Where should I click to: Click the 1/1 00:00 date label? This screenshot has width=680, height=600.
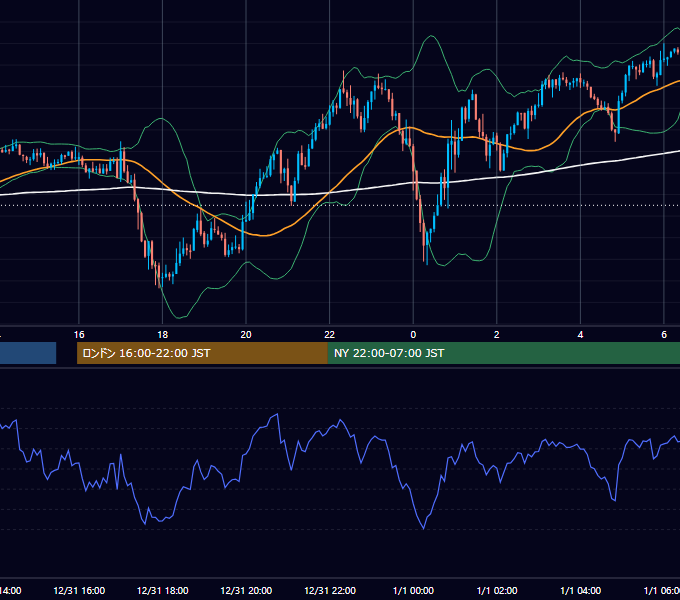(413, 590)
